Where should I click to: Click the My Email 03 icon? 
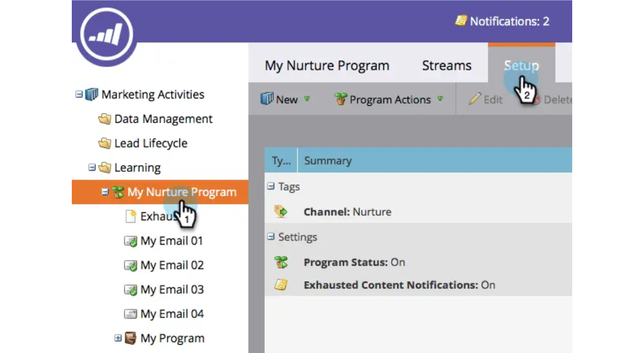[x=131, y=290]
